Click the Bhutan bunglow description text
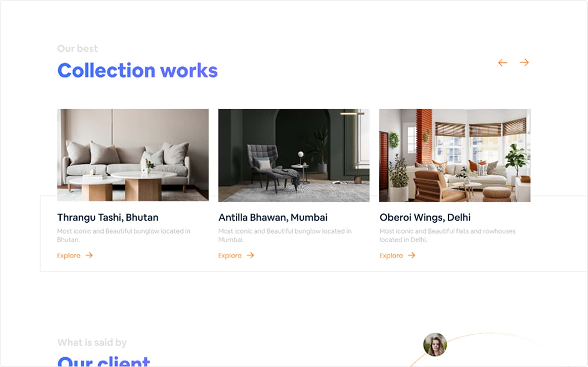This screenshot has width=588, height=367. pyautogui.click(x=123, y=235)
